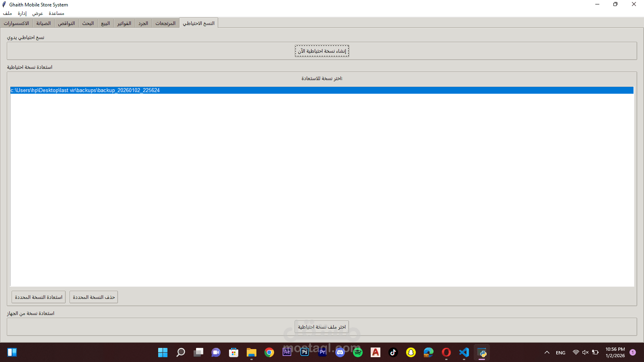Screen dimensions: 644x362
Task: Show hidden system tray icons
Action: pos(547,353)
